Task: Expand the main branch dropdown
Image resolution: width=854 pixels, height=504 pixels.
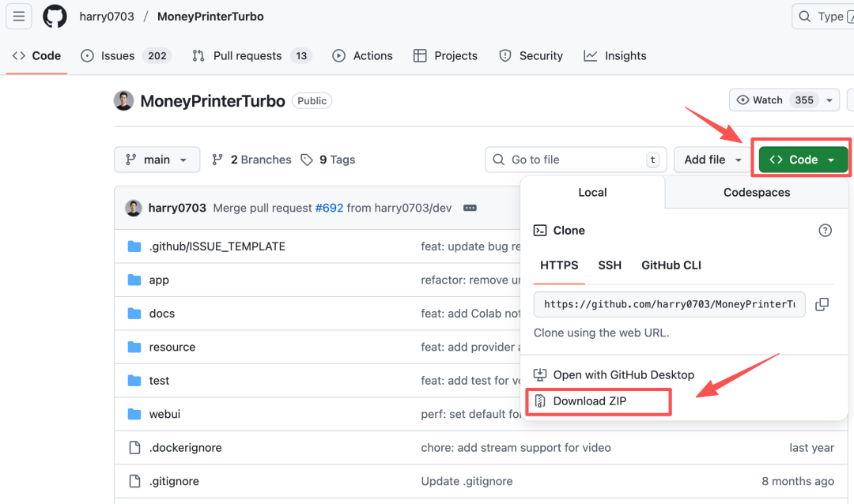Action: point(157,160)
